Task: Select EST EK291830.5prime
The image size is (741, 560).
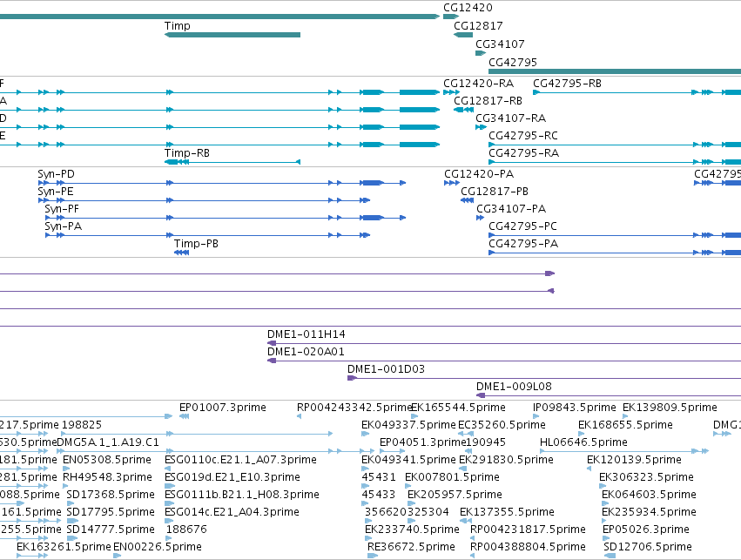Action: tap(463, 469)
